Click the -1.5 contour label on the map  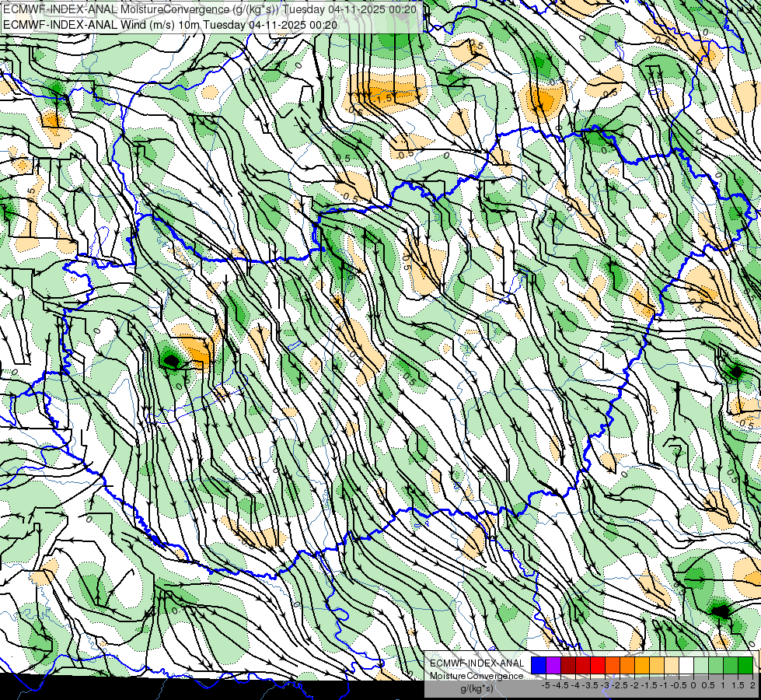pos(383,99)
